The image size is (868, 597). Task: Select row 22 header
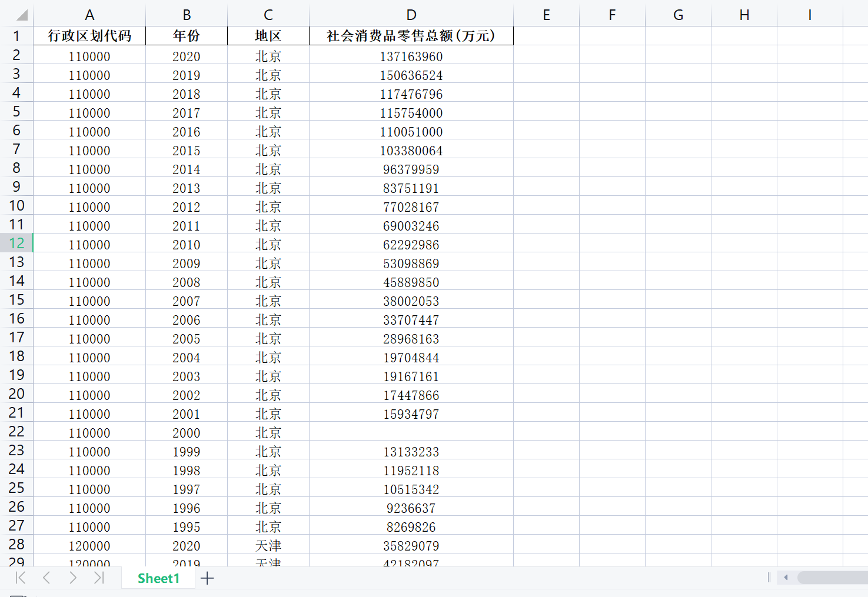pos(16,431)
